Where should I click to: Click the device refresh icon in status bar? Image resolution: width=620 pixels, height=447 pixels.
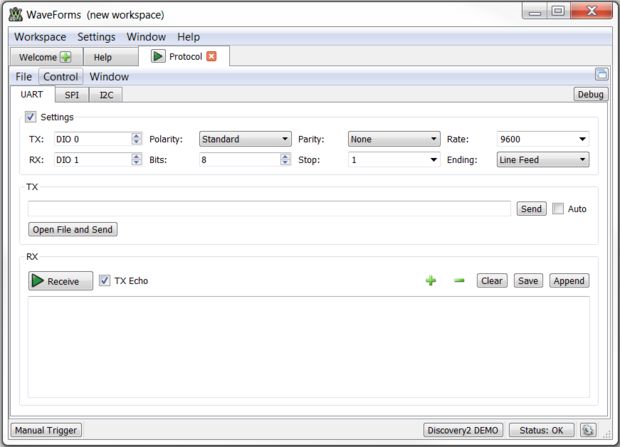click(588, 430)
